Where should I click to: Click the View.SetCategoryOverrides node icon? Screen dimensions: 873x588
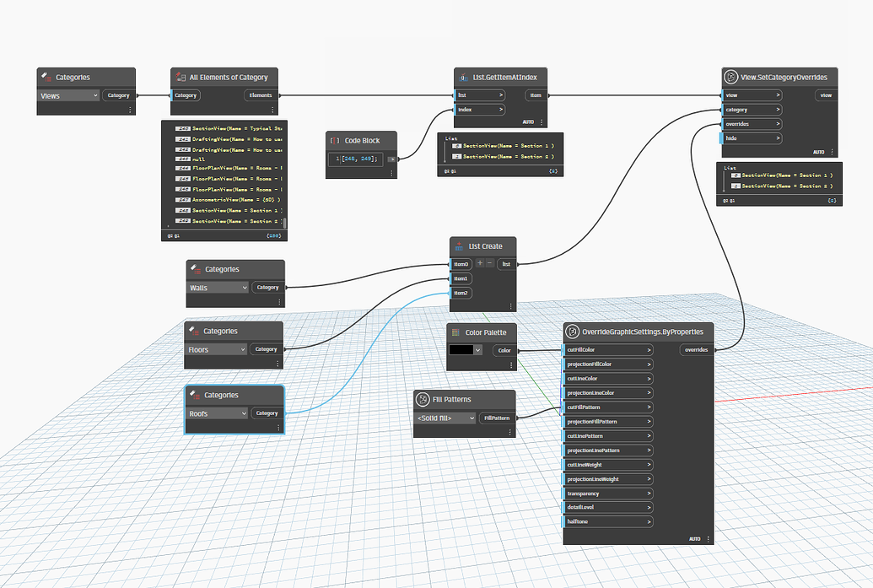(730, 77)
